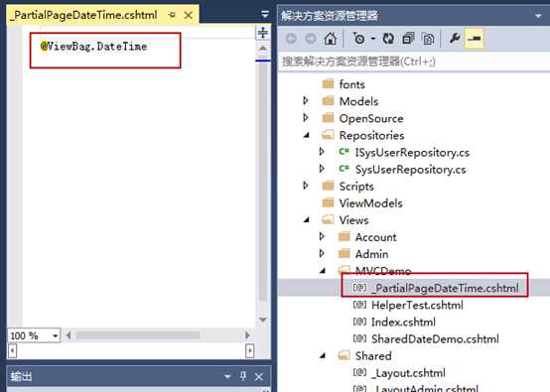Open Properties with the wrench icon
Image resolution: width=550 pixels, height=392 pixels.
pyautogui.click(x=455, y=39)
